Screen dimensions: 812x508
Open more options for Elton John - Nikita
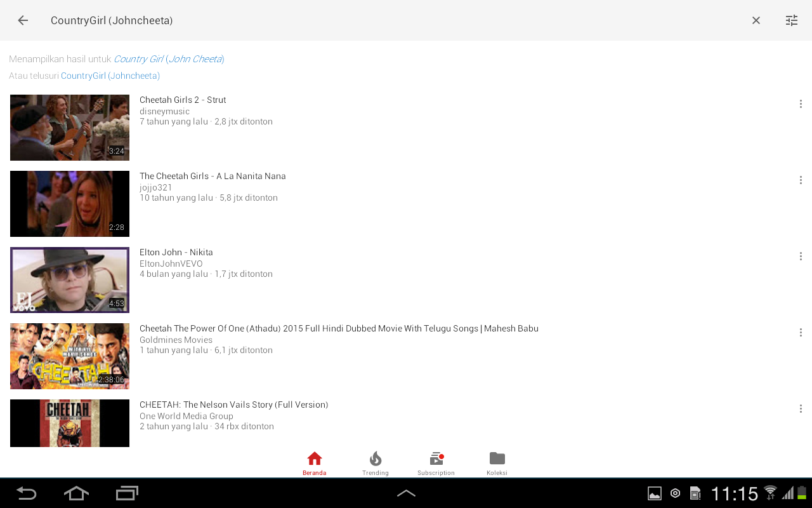[801, 257]
